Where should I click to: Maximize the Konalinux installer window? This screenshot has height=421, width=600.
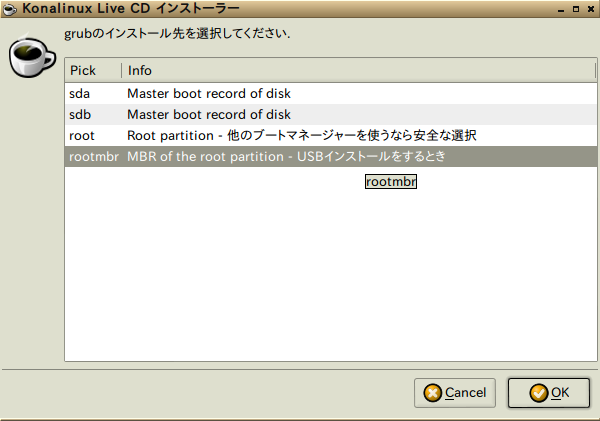[x=576, y=9]
